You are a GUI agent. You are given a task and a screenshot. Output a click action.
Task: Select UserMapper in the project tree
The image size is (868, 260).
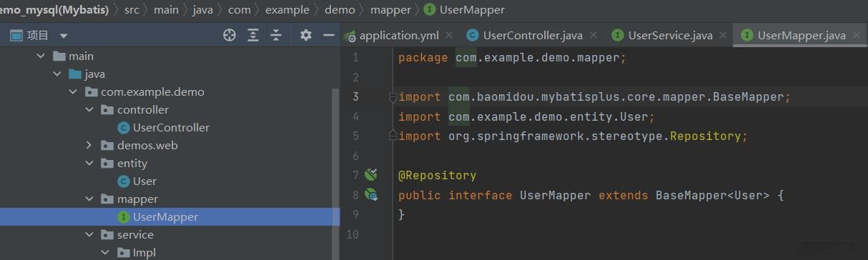point(165,217)
